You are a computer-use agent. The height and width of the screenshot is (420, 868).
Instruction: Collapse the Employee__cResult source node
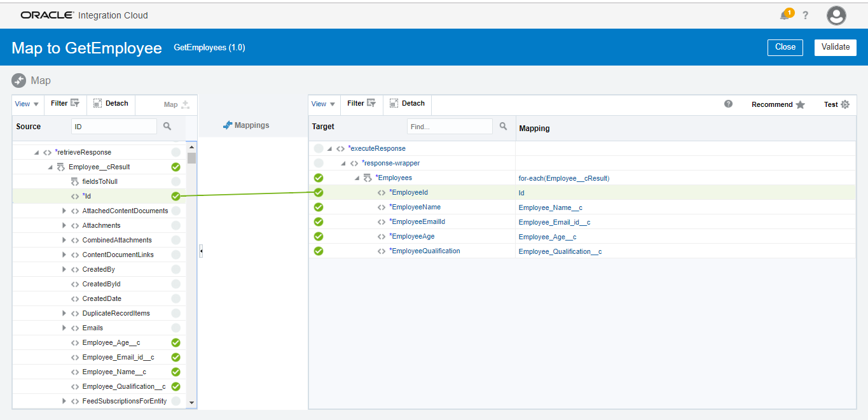tap(50, 167)
